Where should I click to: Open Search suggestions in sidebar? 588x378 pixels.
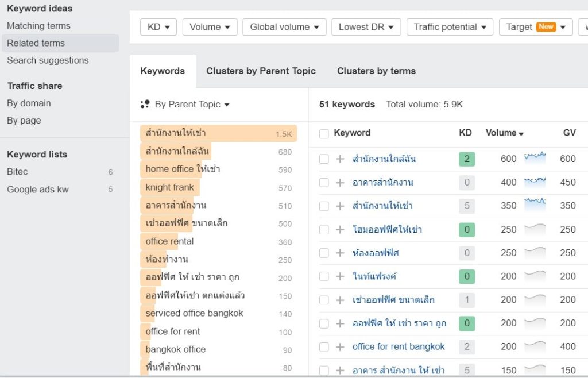pos(48,60)
